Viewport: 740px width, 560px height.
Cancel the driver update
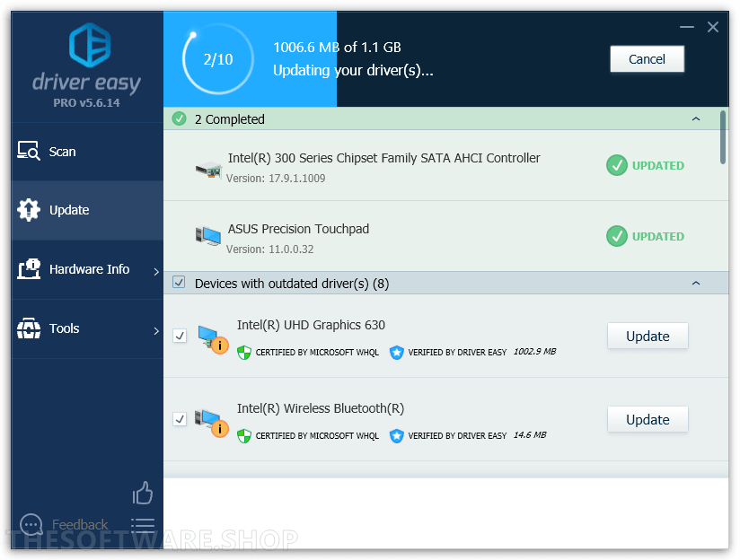pyautogui.click(x=647, y=59)
